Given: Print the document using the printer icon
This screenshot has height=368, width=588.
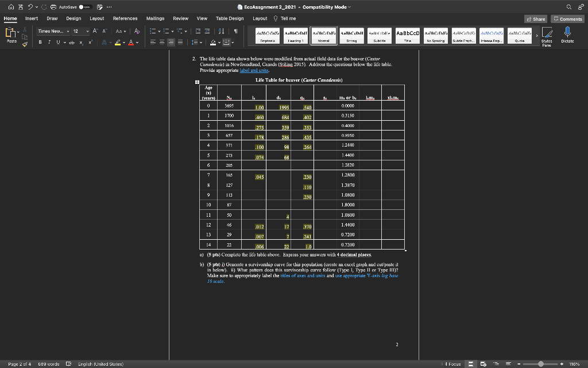Looking at the screenshot, I should 53,7.
